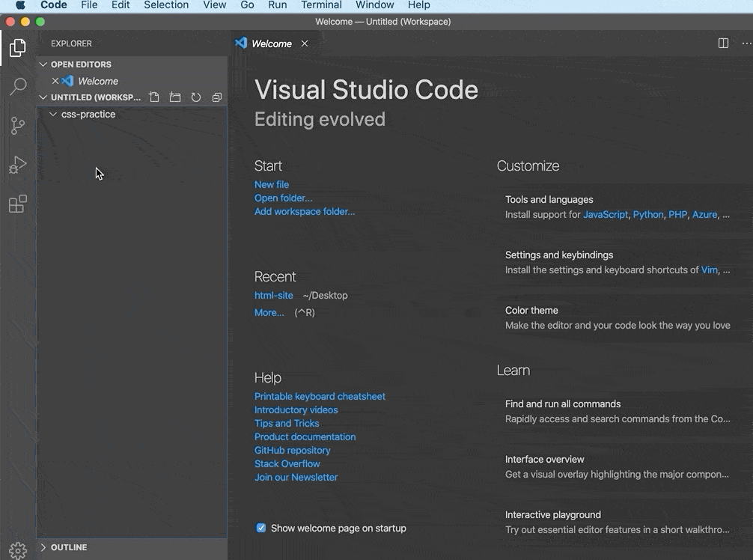Screen dimensions: 753x560
Task: Click the VS Code icon on Welcome tab
Action: point(240,43)
